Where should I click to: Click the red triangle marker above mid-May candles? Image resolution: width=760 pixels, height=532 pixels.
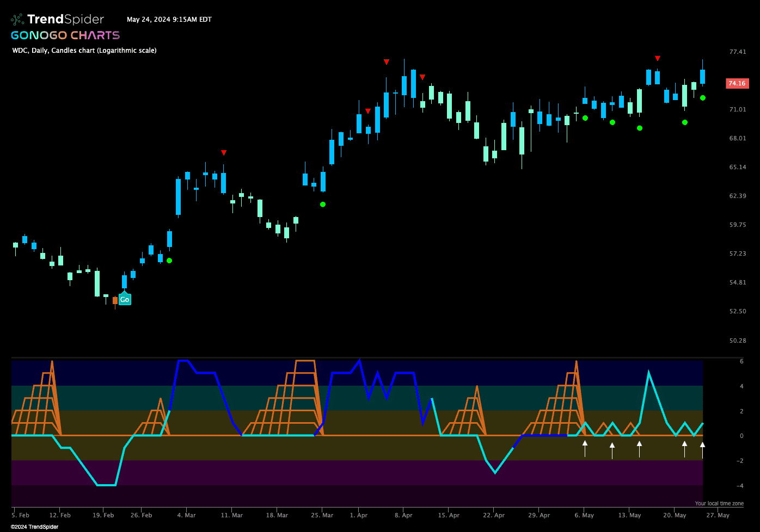(x=658, y=58)
